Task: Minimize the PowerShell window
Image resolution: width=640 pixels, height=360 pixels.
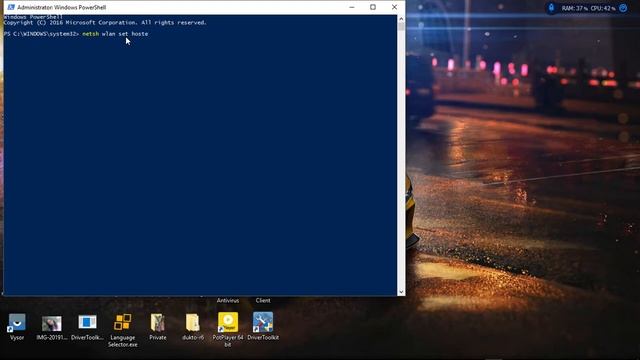Action: click(352, 7)
